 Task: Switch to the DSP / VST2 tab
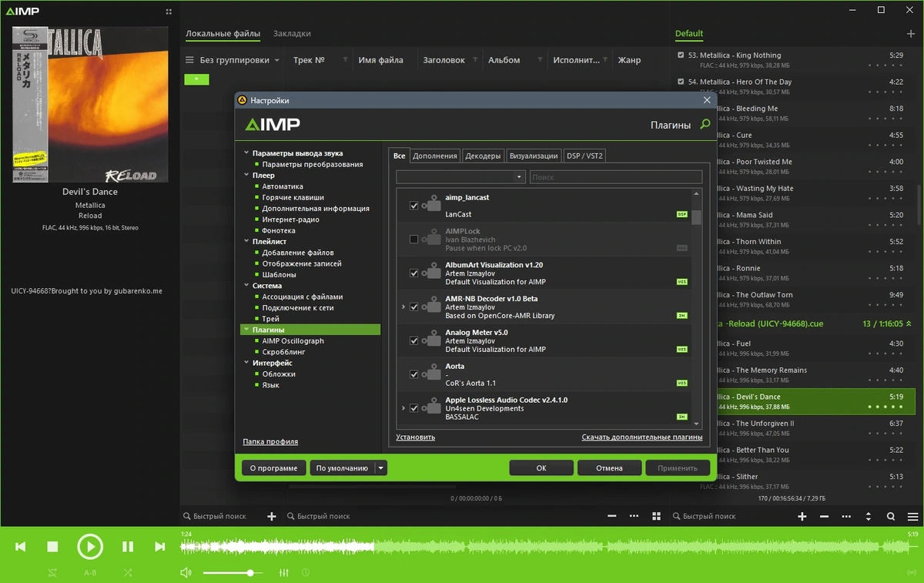pos(584,156)
